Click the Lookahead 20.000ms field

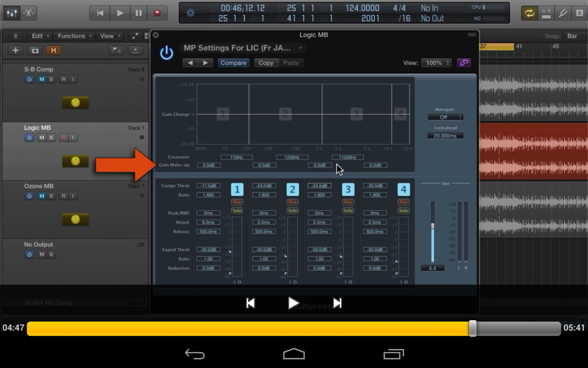point(445,136)
